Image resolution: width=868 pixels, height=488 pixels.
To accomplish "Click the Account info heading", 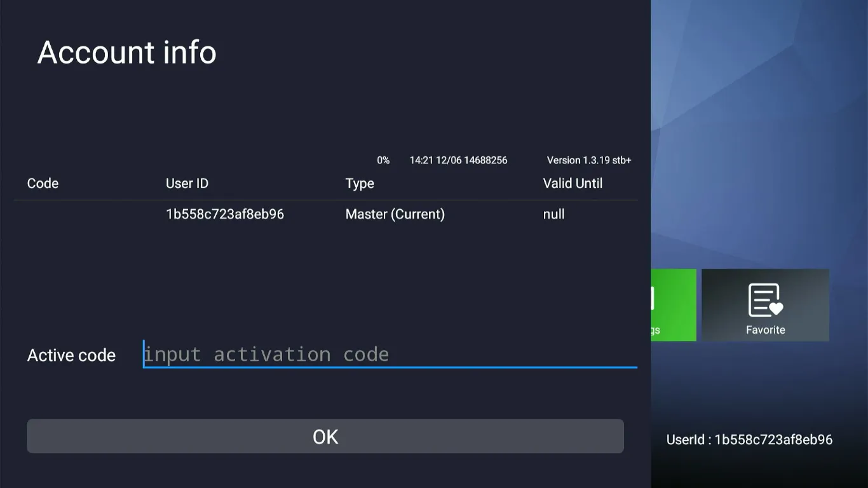I will (127, 52).
